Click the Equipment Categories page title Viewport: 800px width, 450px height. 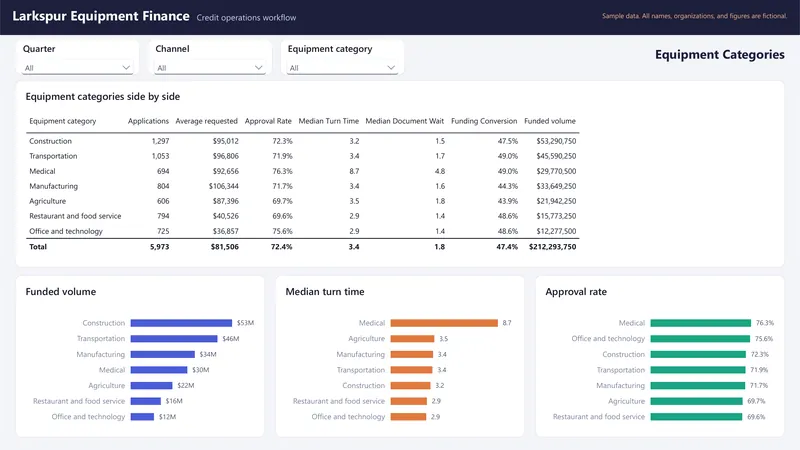[x=720, y=55]
